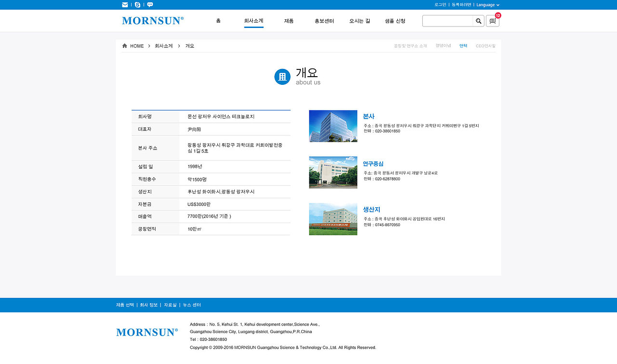Click the 설립 일 row label
The height and width of the screenshot is (364, 617).
[146, 167]
